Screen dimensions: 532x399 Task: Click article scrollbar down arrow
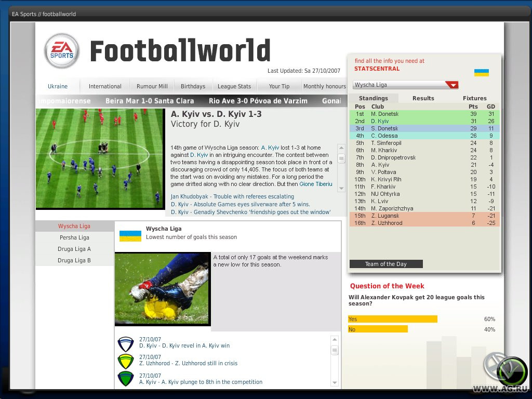pos(341,188)
